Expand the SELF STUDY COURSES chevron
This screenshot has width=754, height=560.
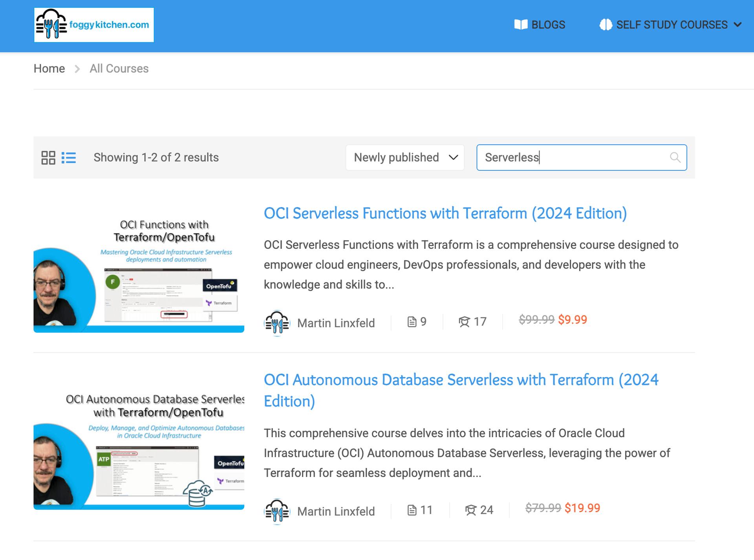pyautogui.click(x=738, y=25)
